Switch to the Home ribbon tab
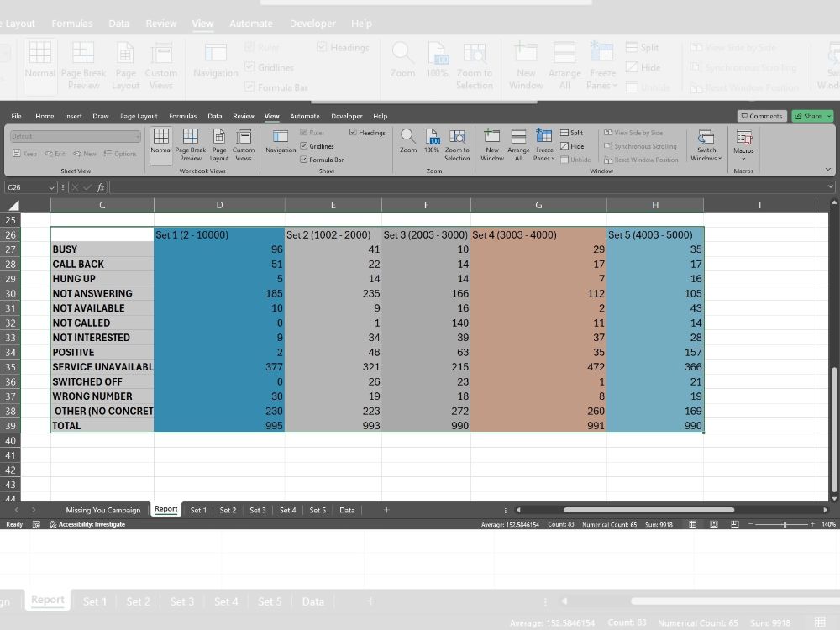The width and height of the screenshot is (840, 630). (45, 116)
